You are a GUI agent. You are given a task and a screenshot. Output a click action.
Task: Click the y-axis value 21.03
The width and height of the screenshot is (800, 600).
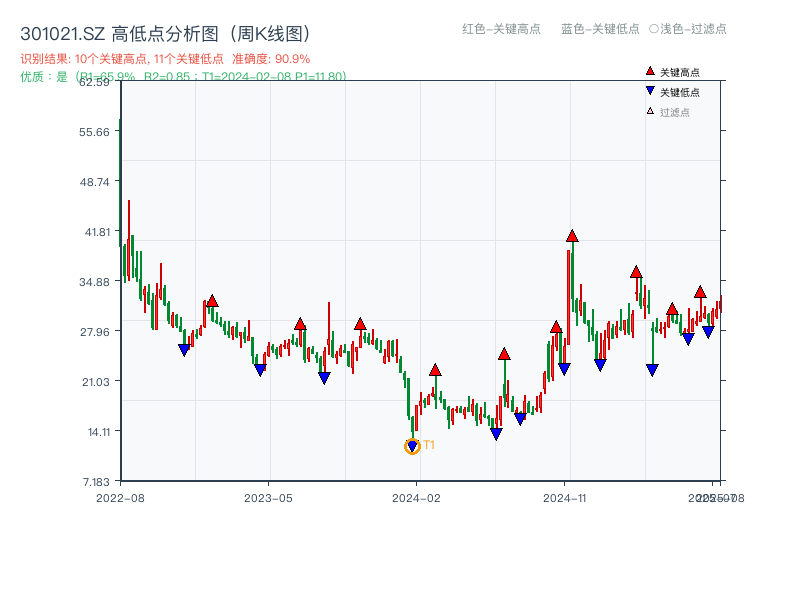tap(96, 382)
